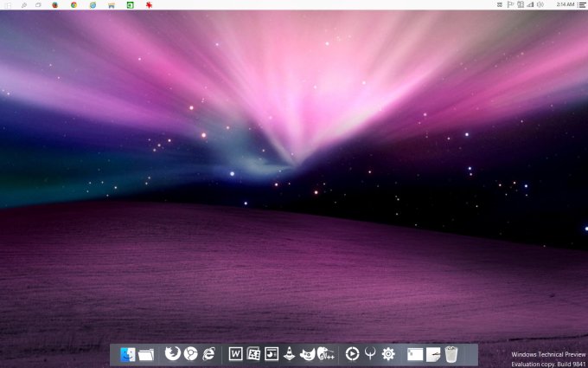Open Excel from the dock
The width and height of the screenshot is (588, 368).
pos(253,354)
